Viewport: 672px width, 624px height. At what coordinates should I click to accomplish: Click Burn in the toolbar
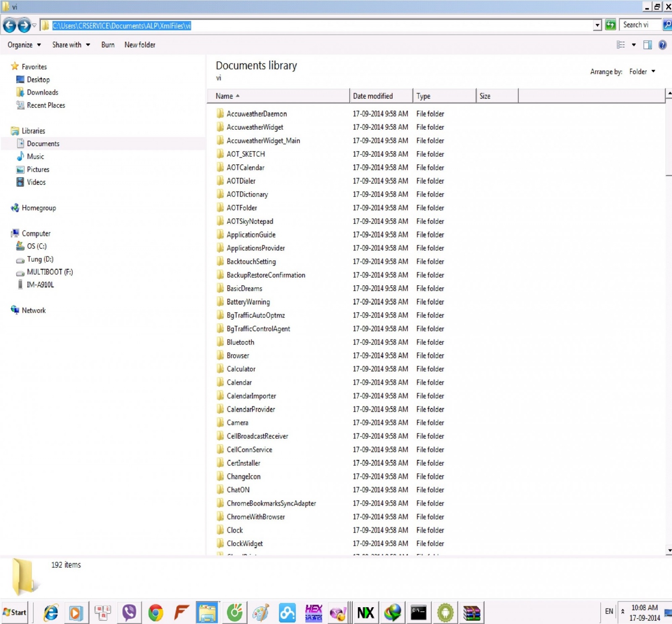pyautogui.click(x=108, y=45)
